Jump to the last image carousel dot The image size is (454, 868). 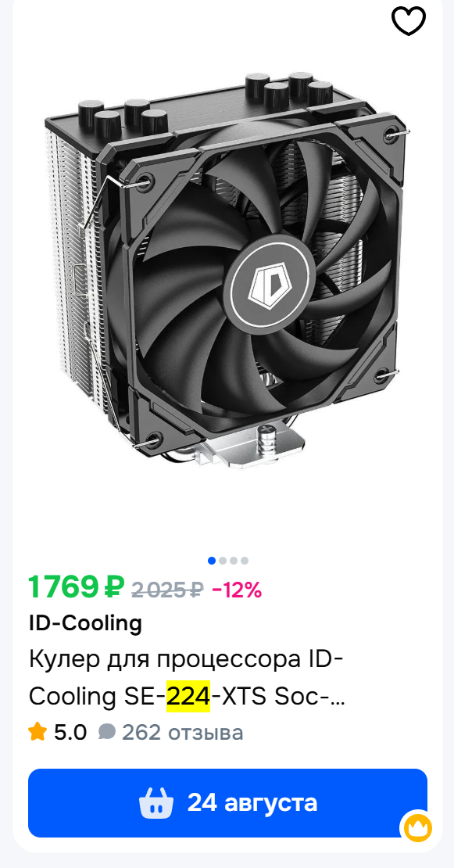click(x=245, y=560)
